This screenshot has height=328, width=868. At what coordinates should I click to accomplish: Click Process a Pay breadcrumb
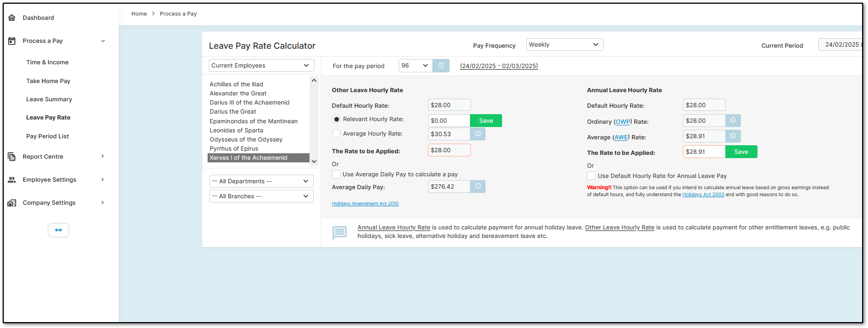pyautogui.click(x=178, y=14)
